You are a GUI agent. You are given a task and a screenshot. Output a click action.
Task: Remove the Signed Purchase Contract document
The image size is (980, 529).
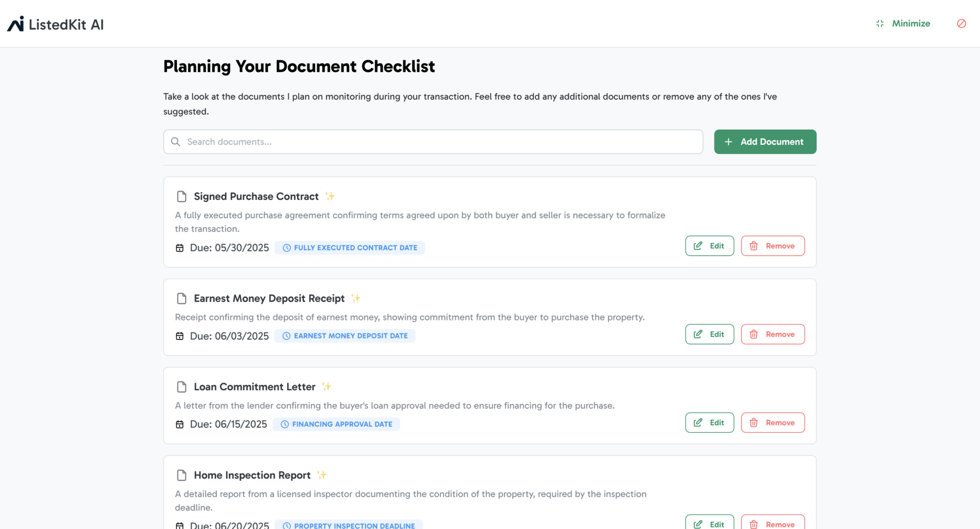772,246
